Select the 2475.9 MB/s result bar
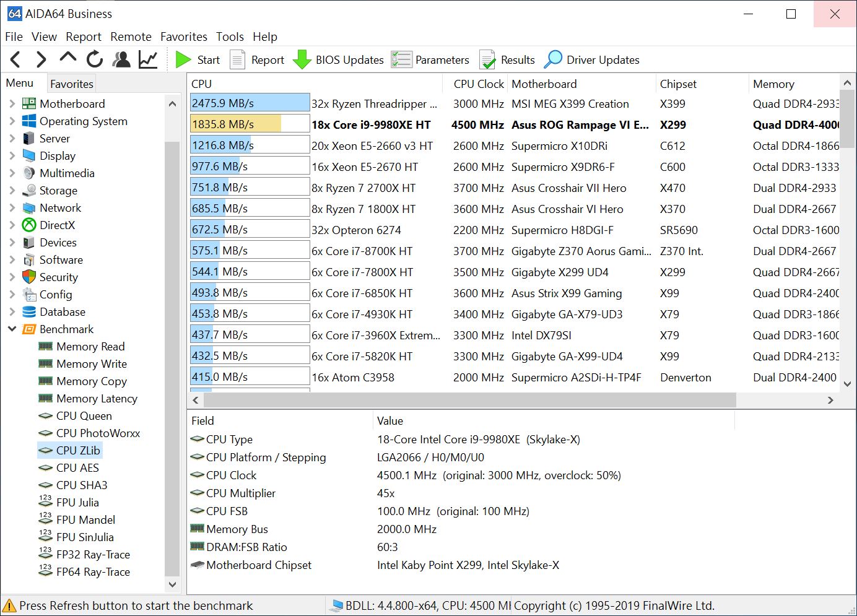 (x=250, y=103)
